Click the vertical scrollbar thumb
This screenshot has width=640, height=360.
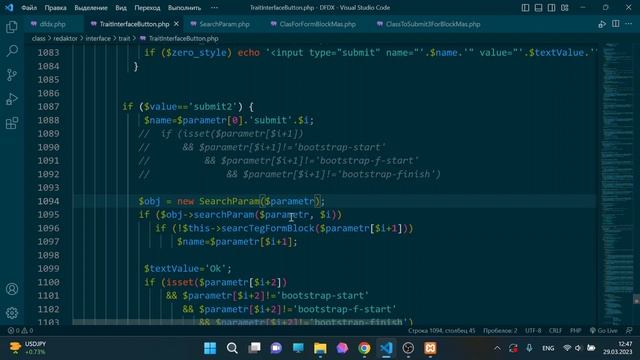[x=636, y=299]
